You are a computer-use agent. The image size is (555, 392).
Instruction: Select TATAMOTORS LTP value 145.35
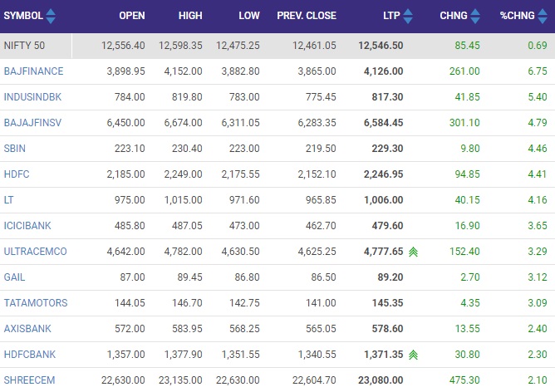click(387, 303)
